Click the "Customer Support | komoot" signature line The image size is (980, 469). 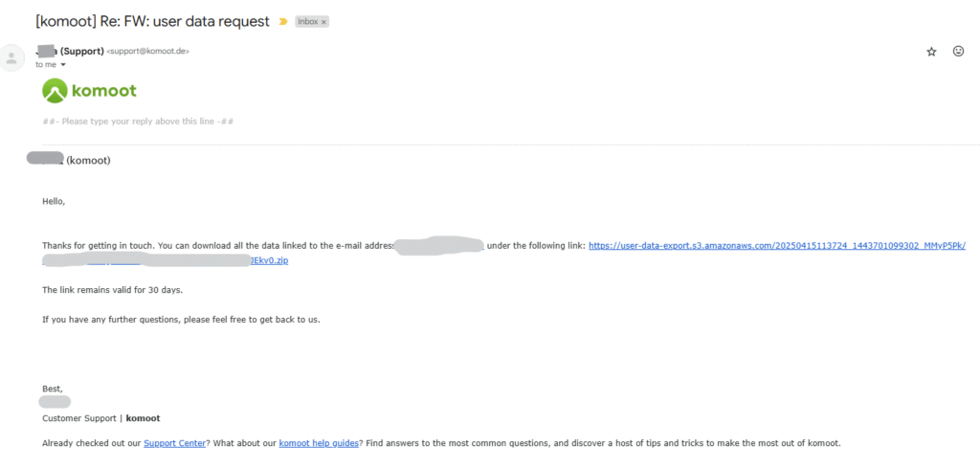tap(100, 417)
